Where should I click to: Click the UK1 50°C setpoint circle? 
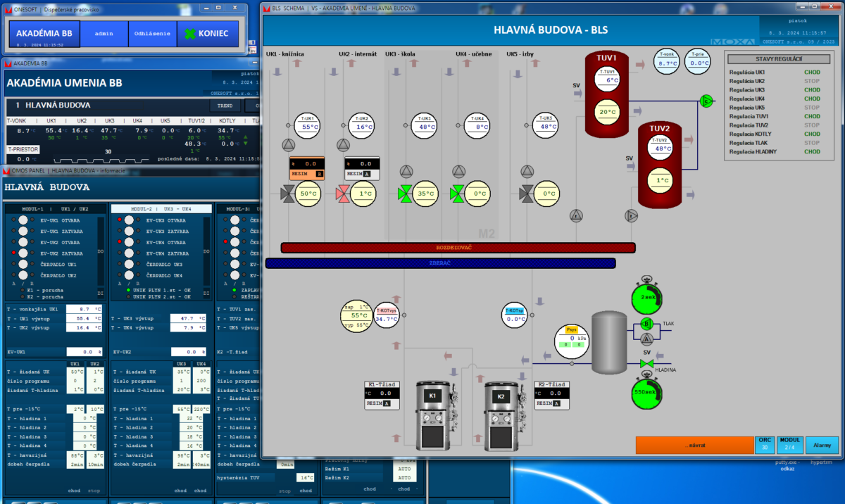tap(308, 194)
